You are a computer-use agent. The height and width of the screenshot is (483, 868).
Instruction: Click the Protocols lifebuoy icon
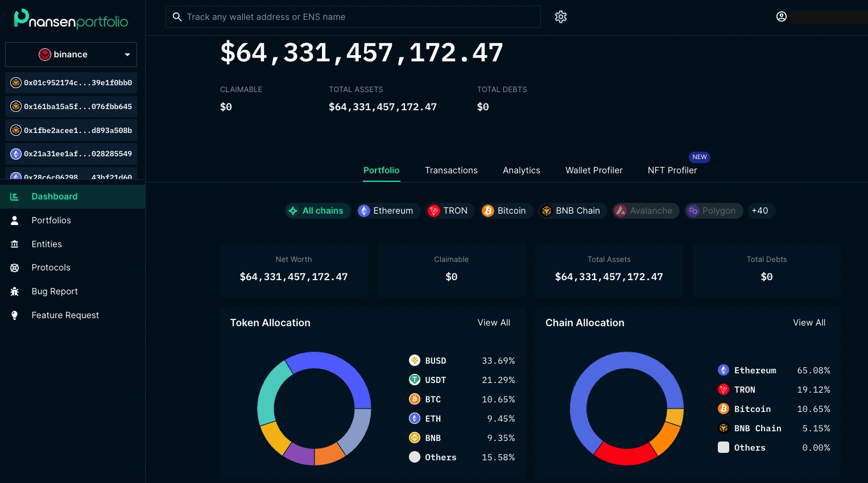15,268
